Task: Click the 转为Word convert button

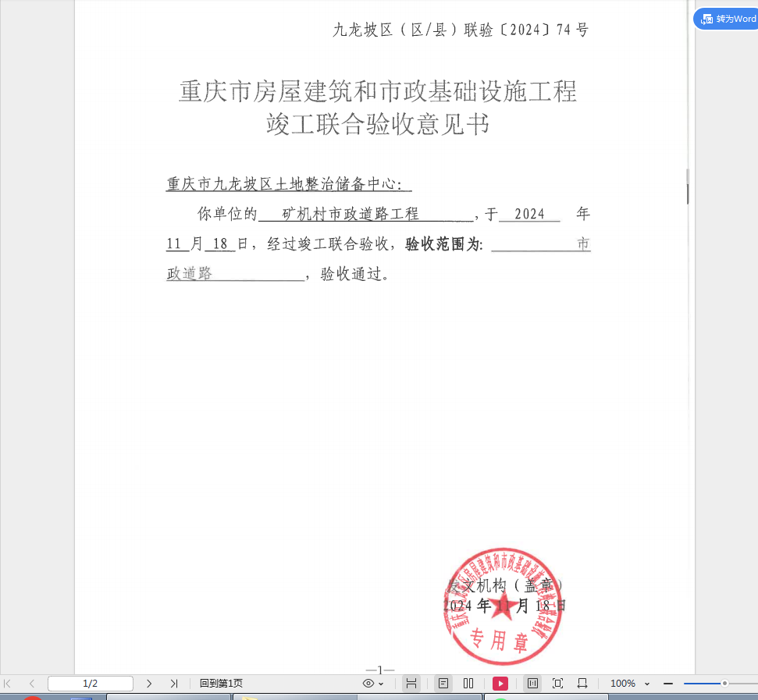Action: [727, 19]
